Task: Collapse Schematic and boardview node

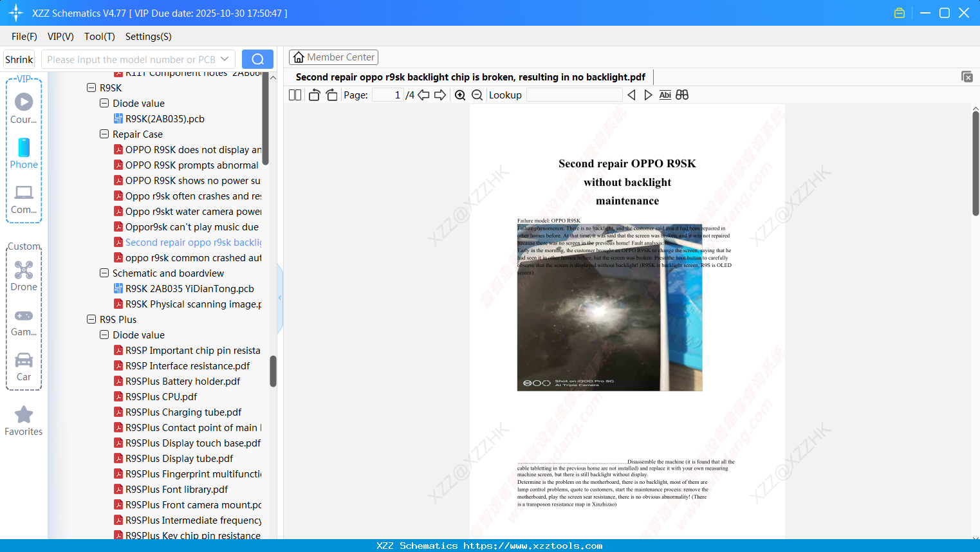Action: tap(104, 273)
